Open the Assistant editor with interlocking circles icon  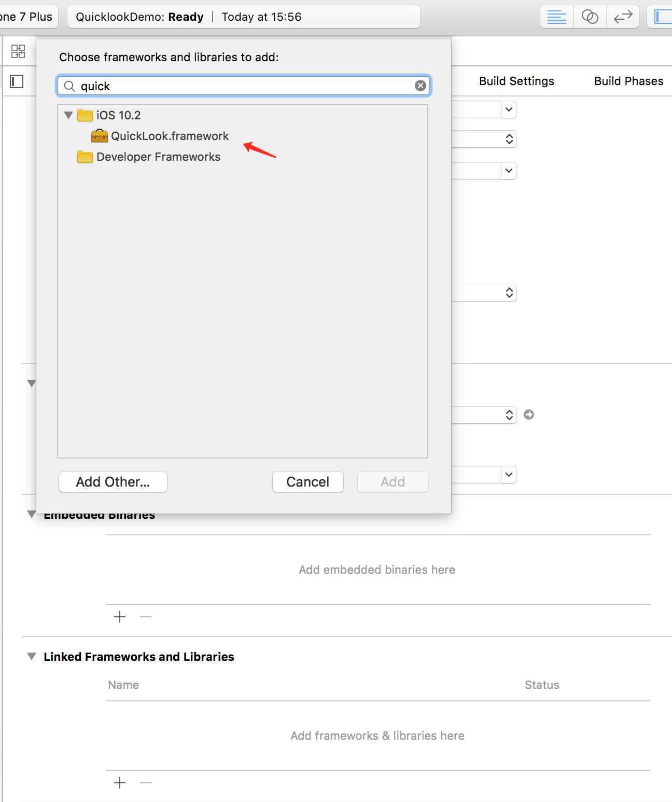(590, 16)
